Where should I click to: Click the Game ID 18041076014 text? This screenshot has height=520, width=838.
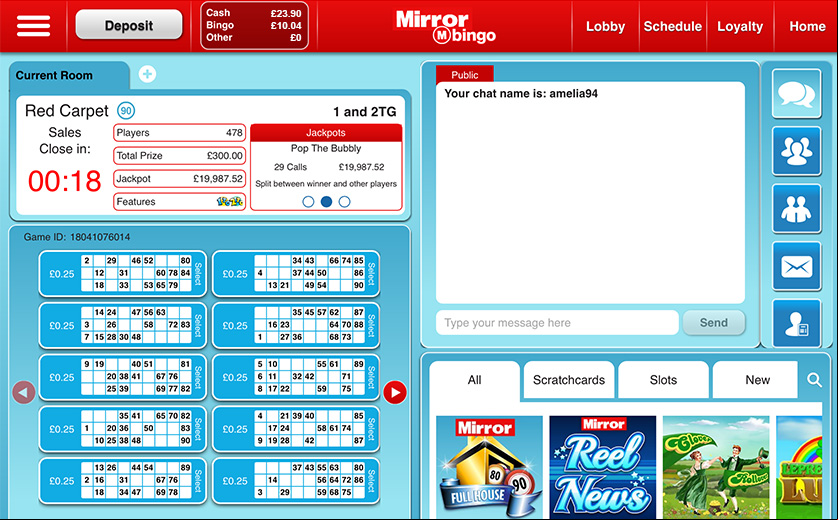pos(77,237)
